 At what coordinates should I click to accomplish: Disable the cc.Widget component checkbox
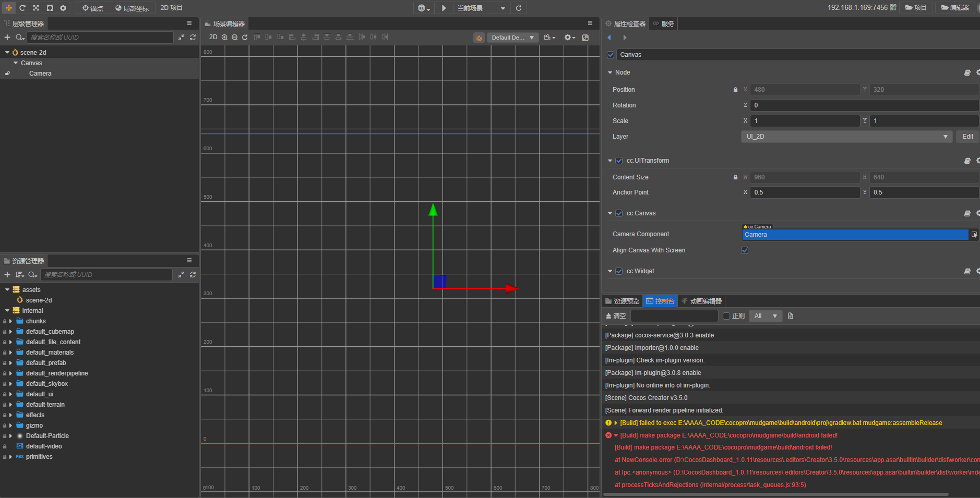pyautogui.click(x=619, y=271)
